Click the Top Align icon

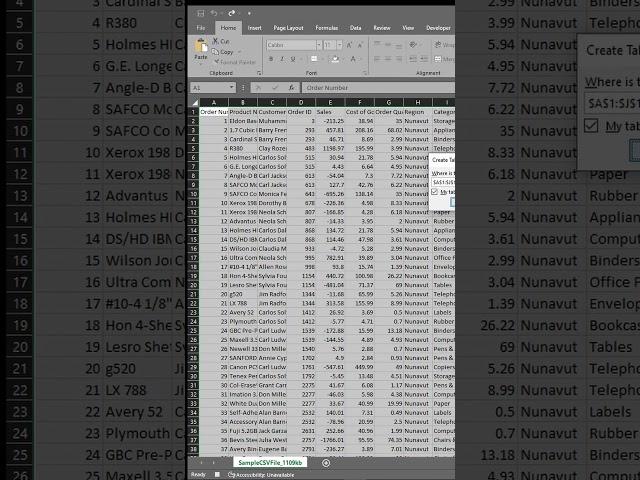[x=377, y=44]
